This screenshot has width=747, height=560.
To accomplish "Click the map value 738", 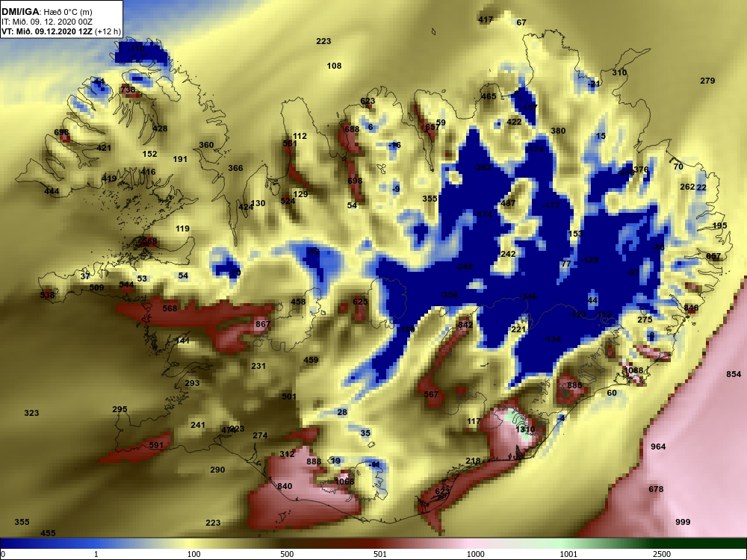I will point(128,90).
